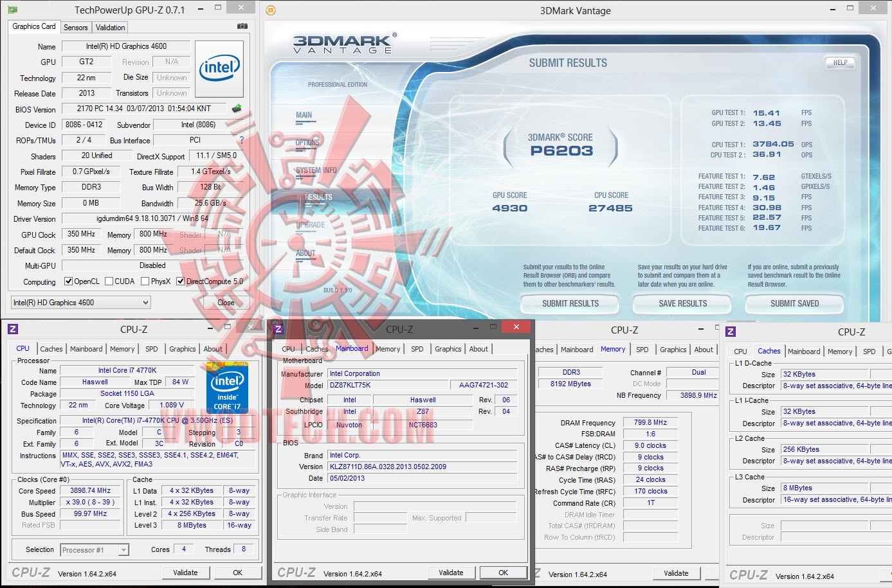Open OPTIONS in the 3DMark Vantage menu
This screenshot has height=588, width=892.
tap(307, 143)
